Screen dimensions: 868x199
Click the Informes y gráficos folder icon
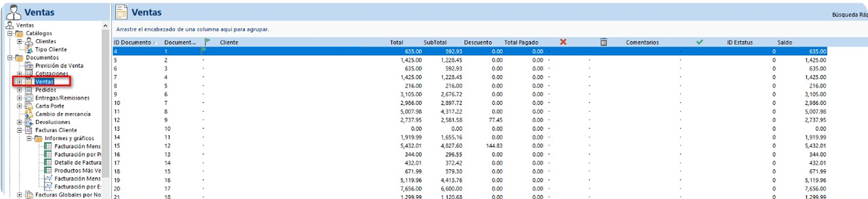point(38,138)
